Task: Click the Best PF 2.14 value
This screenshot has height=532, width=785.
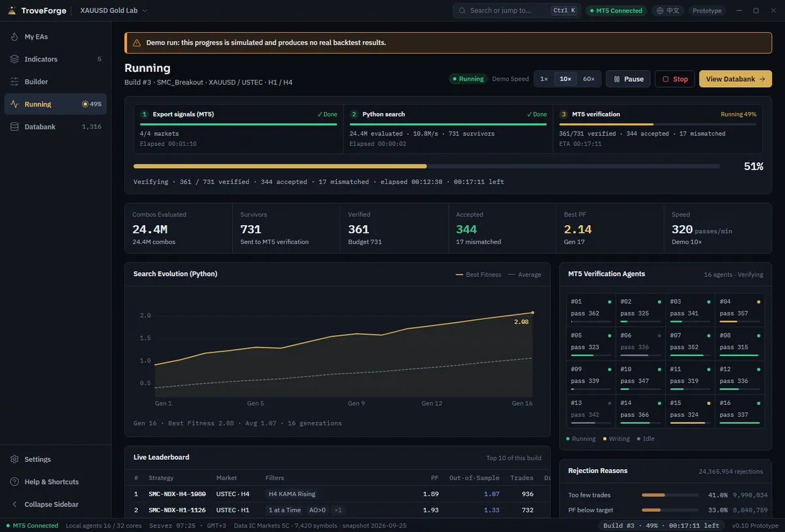Action: point(578,230)
